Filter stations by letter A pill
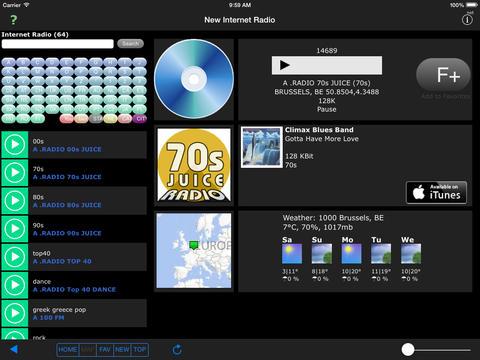 click(9, 62)
